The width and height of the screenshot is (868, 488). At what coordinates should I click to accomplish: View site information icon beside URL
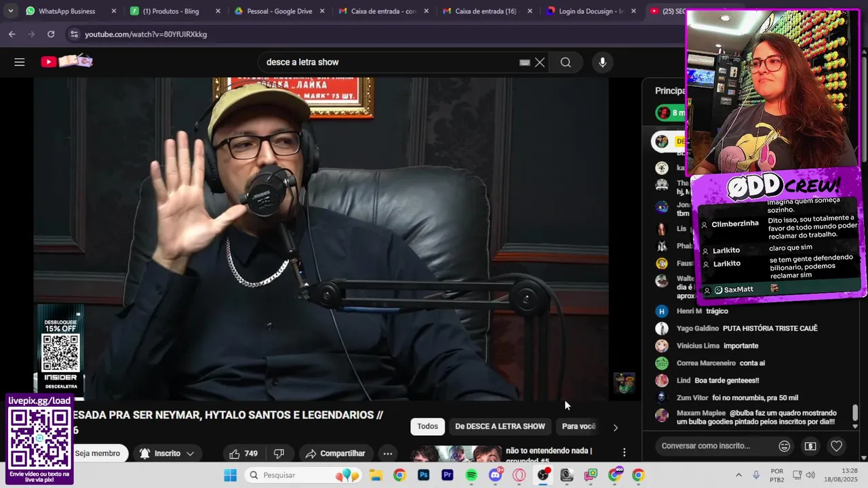pos(73,34)
